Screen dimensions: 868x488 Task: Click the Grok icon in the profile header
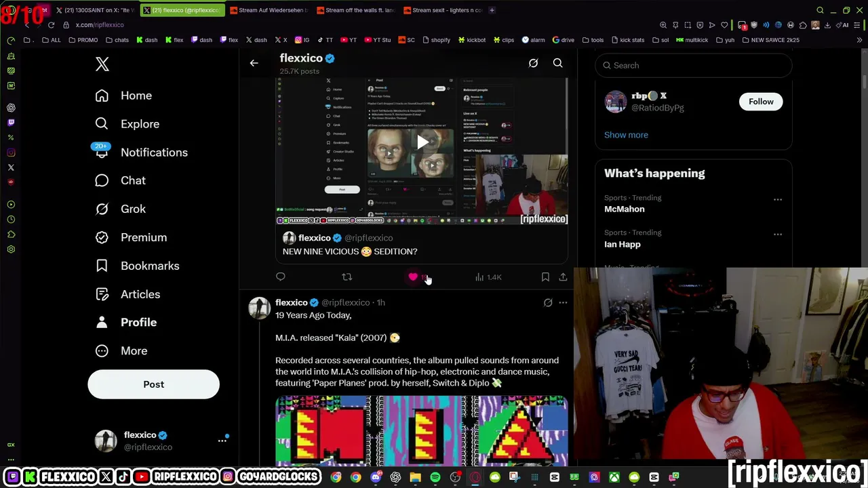click(x=533, y=63)
